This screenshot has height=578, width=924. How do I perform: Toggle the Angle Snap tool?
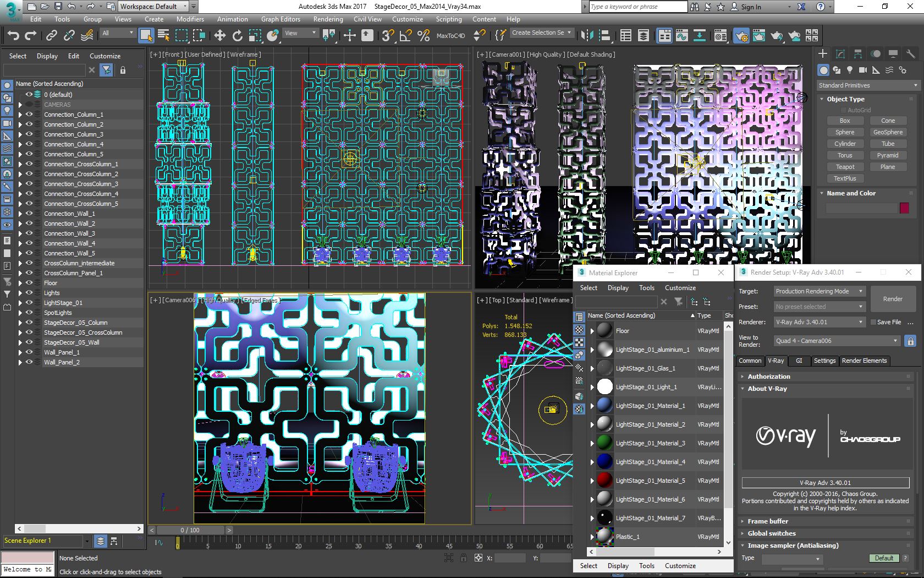point(405,36)
